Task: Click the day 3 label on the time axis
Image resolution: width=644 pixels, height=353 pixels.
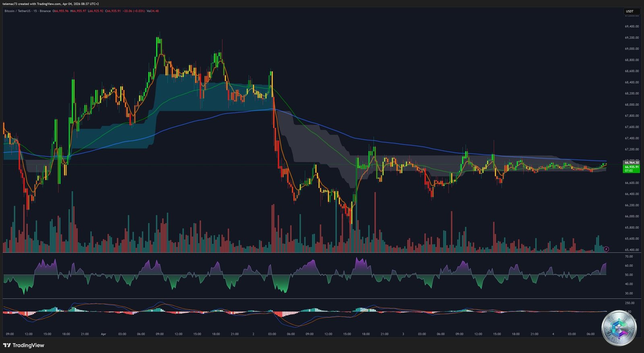Action: pos(403,334)
